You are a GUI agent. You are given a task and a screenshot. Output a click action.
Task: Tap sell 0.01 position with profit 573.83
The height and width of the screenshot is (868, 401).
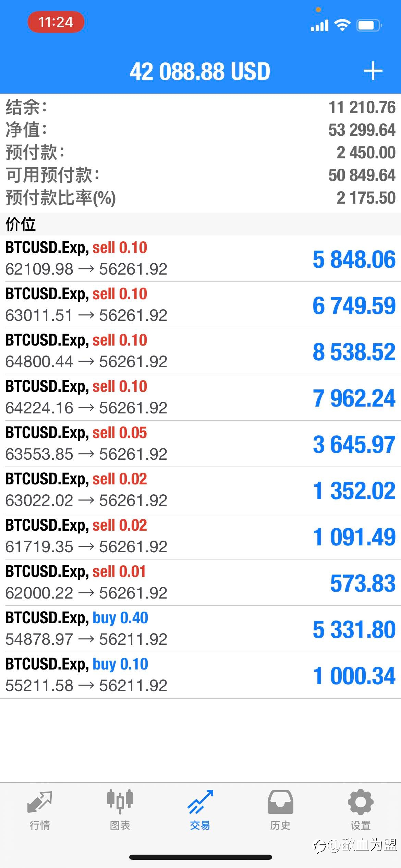[x=200, y=582]
